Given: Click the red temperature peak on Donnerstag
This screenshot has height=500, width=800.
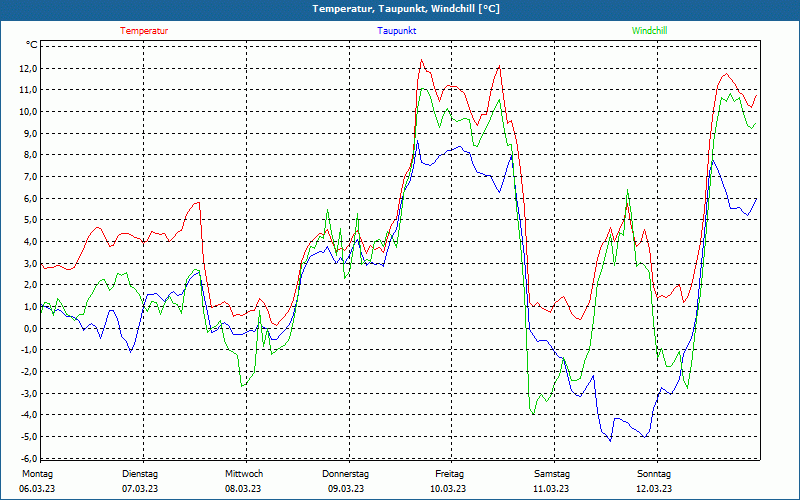Looking at the screenshot, I should [421, 60].
